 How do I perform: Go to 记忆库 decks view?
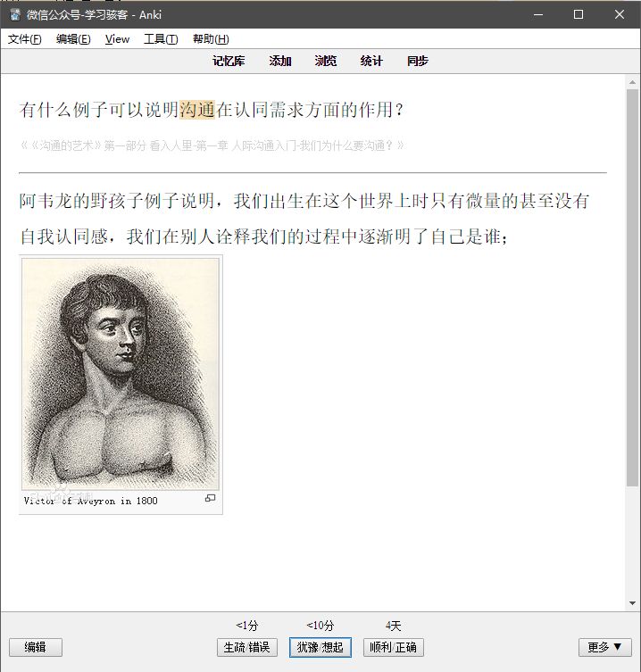(229, 61)
